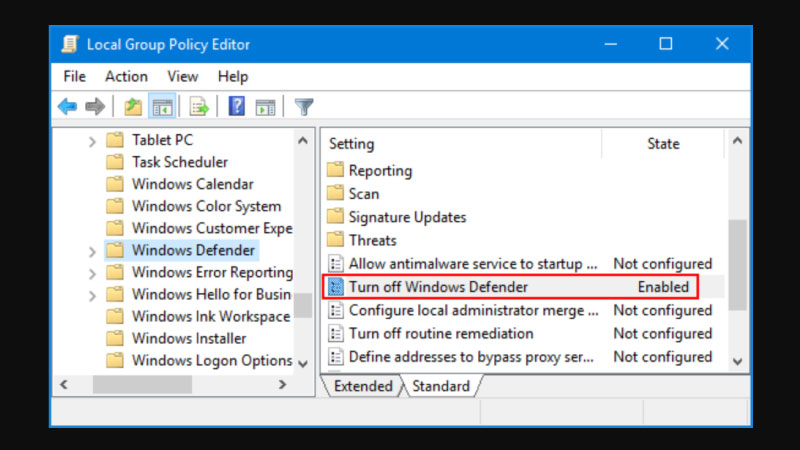Click the icon beside Define addresses to bypass proxy
The height and width of the screenshot is (450, 800).
[x=335, y=356]
